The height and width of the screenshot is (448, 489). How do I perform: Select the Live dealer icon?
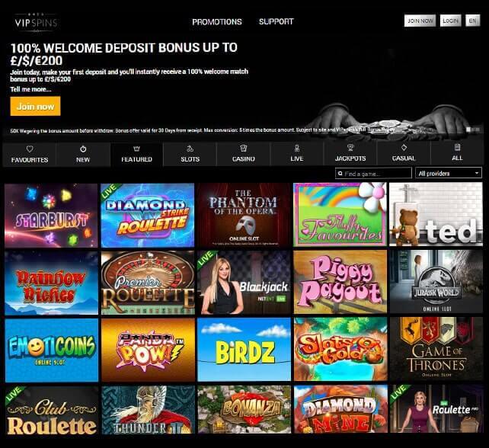(297, 148)
